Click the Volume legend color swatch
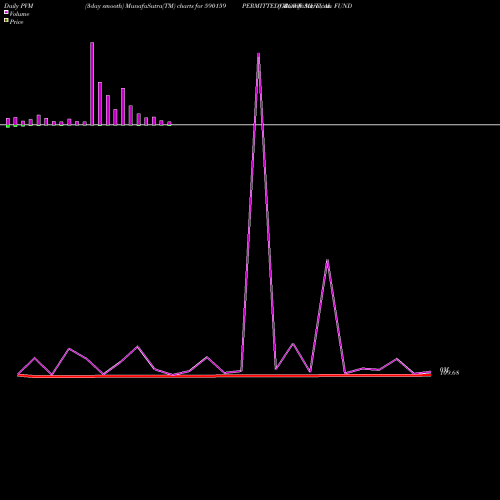The image size is (500, 500). (x=6, y=12)
